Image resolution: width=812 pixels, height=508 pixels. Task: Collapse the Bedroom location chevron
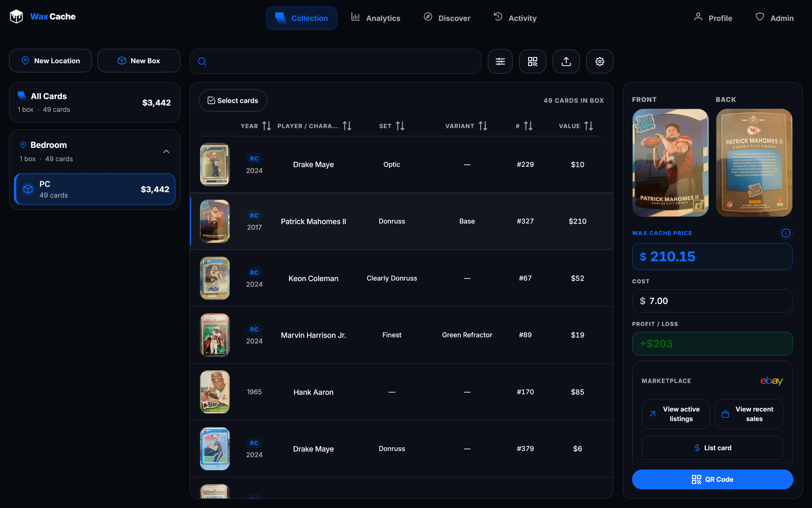[166, 152]
